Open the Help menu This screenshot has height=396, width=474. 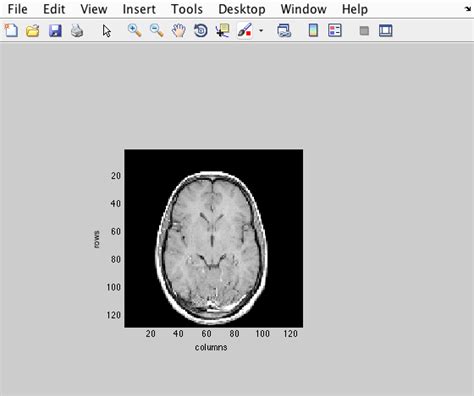tap(355, 9)
